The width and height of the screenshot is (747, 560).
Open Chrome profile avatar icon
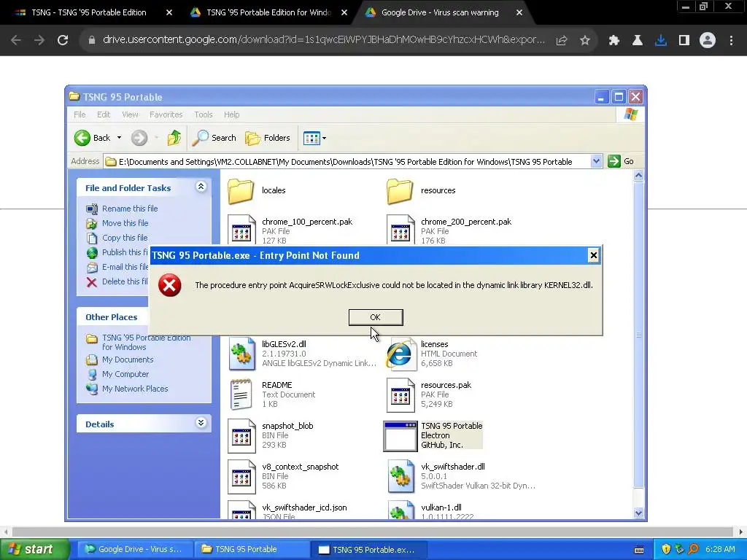708,41
